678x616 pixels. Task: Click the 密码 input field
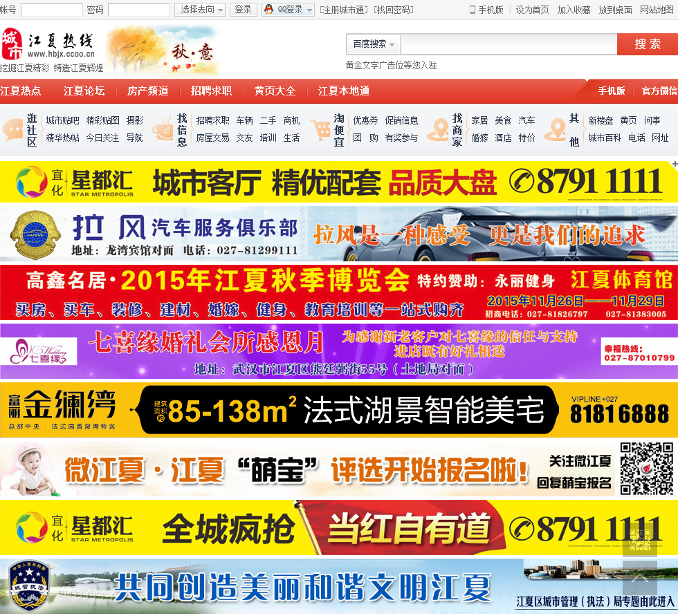tap(139, 10)
